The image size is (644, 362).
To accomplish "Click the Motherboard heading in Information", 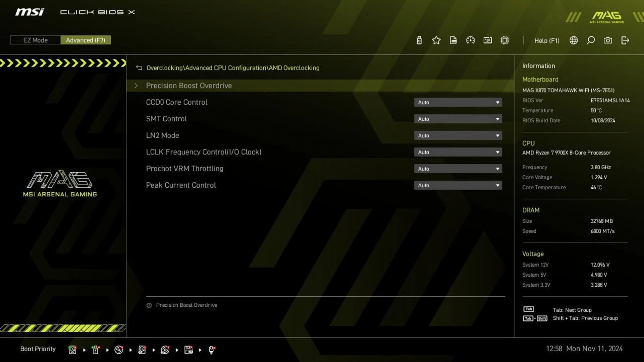I will point(540,79).
